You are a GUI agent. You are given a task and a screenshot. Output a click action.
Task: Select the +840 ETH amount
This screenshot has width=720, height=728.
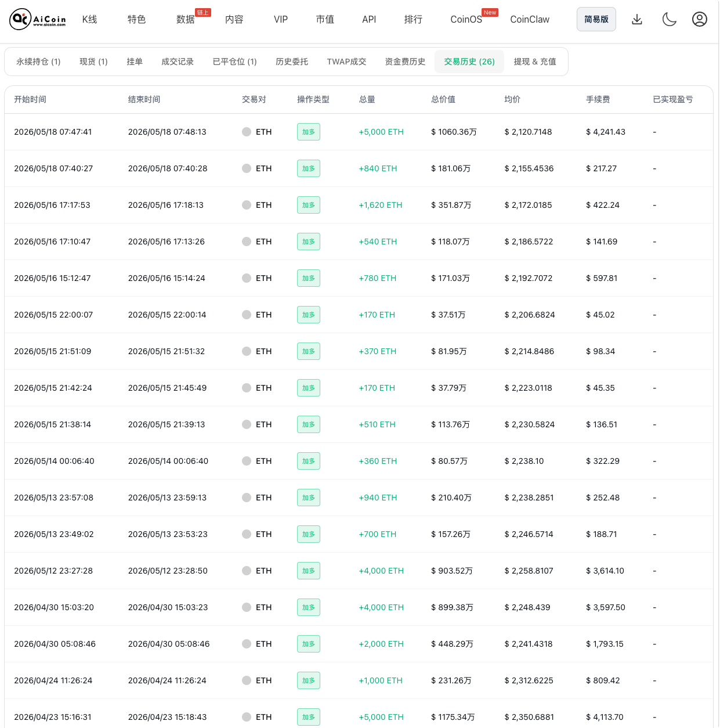[378, 168]
